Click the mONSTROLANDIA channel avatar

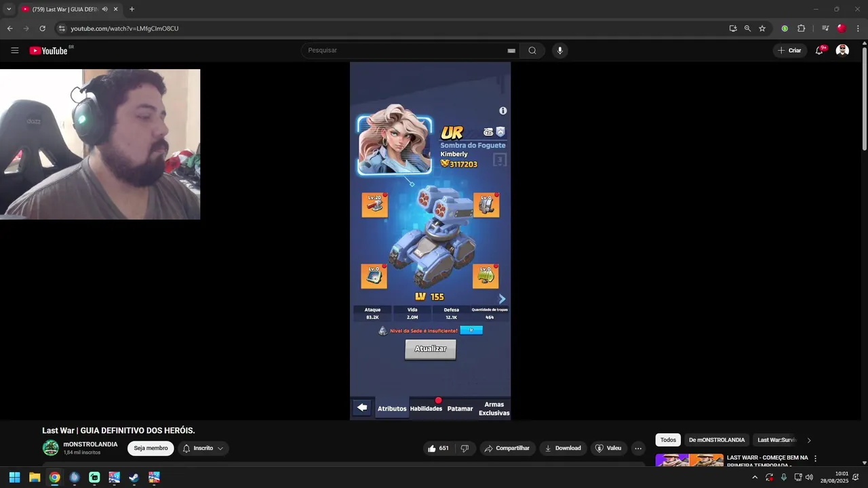(51, 448)
